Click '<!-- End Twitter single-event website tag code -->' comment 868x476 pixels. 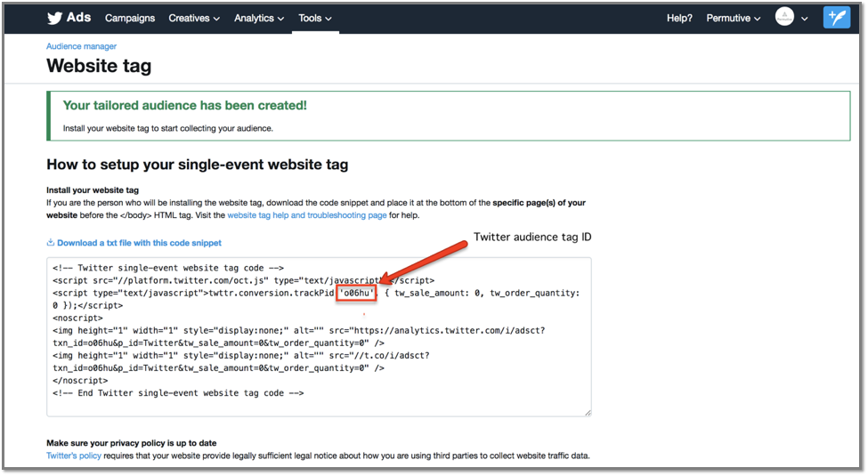[178, 393]
